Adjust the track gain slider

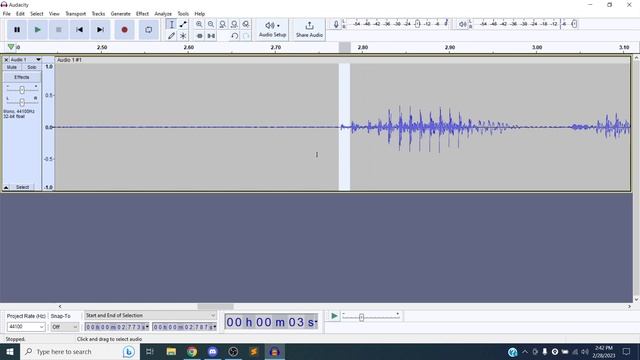(22, 90)
